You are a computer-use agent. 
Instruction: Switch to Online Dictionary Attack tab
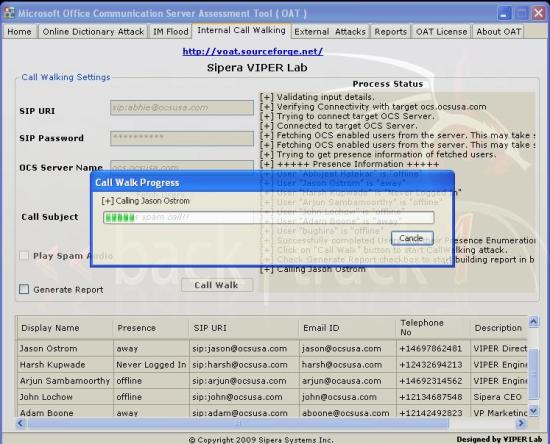pyautogui.click(x=93, y=32)
